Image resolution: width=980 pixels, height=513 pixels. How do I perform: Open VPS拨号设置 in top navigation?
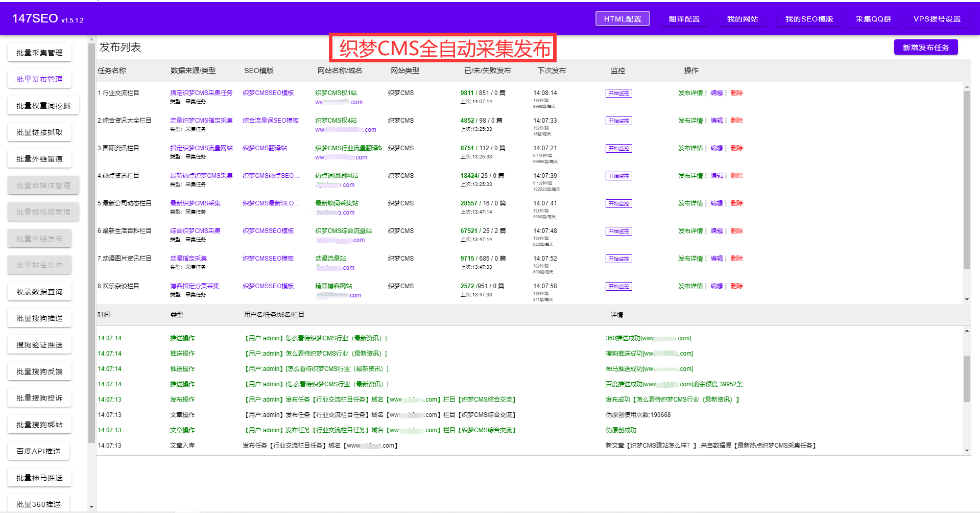click(x=937, y=19)
